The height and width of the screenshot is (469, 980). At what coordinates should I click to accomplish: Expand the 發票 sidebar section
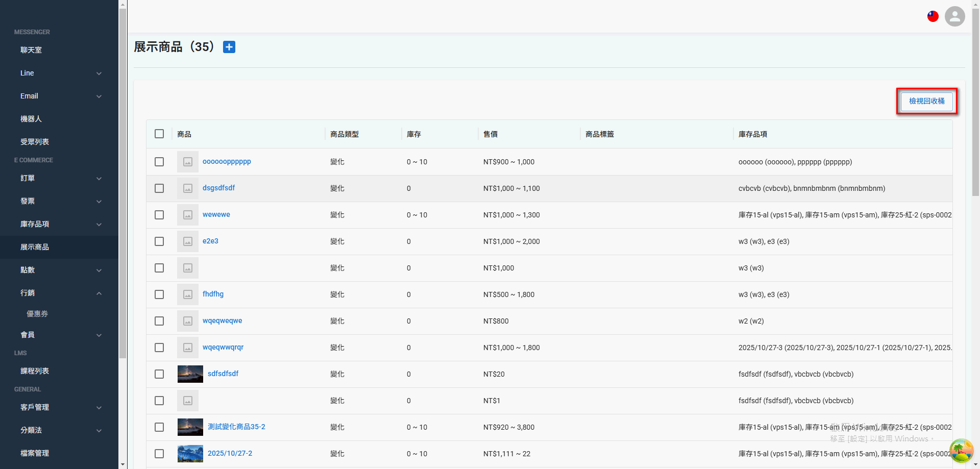[59, 201]
